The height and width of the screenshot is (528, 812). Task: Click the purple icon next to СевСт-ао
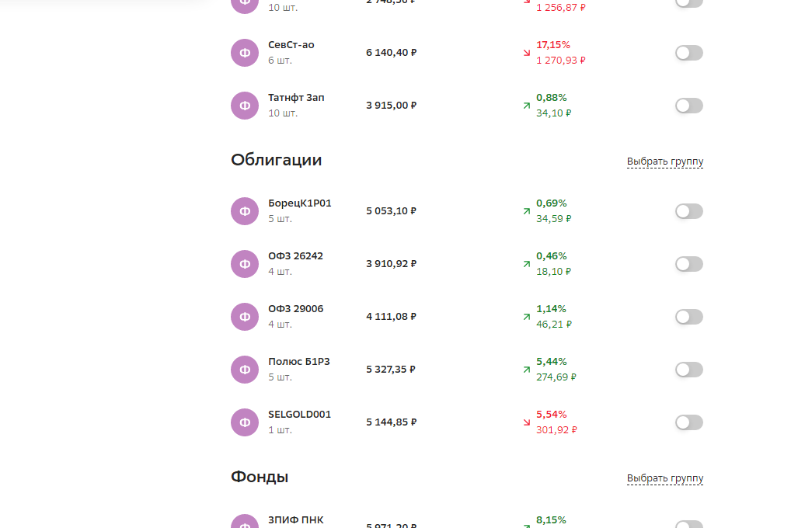coord(245,53)
